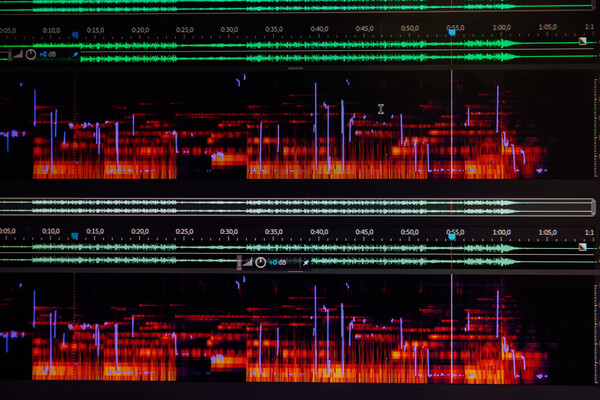Click the blue range marker on the upper ruler
Image resolution: width=600 pixels, height=400 pixels.
click(74, 35)
